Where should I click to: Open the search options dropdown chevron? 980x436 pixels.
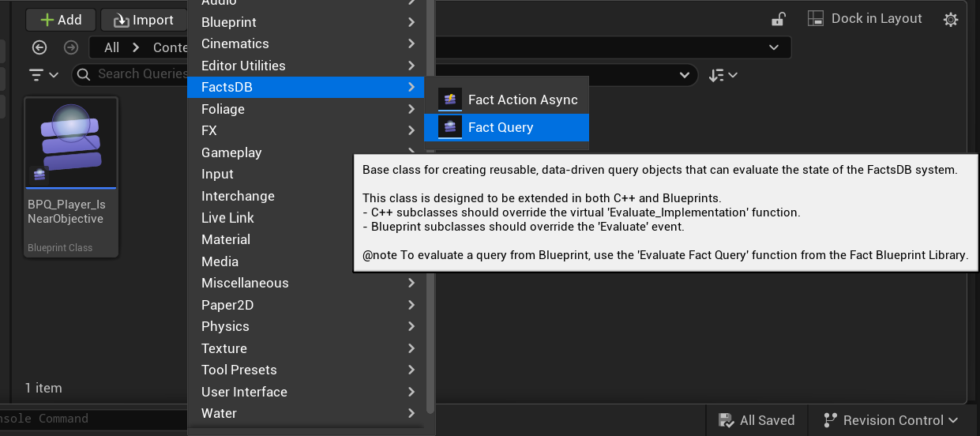(x=684, y=75)
